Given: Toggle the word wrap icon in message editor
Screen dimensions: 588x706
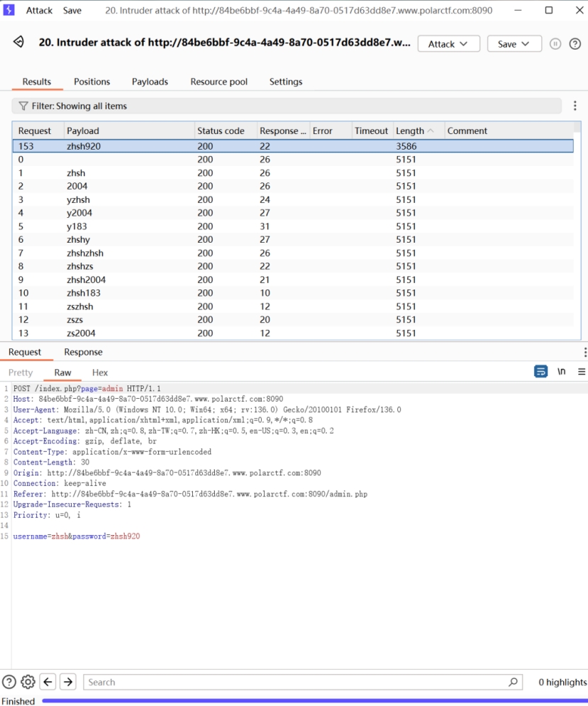Looking at the screenshot, I should (540, 372).
